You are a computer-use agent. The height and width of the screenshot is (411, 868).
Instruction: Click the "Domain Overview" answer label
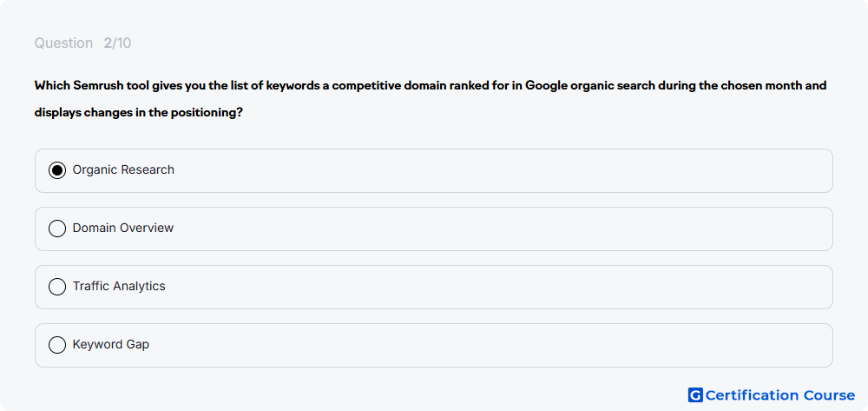point(123,228)
